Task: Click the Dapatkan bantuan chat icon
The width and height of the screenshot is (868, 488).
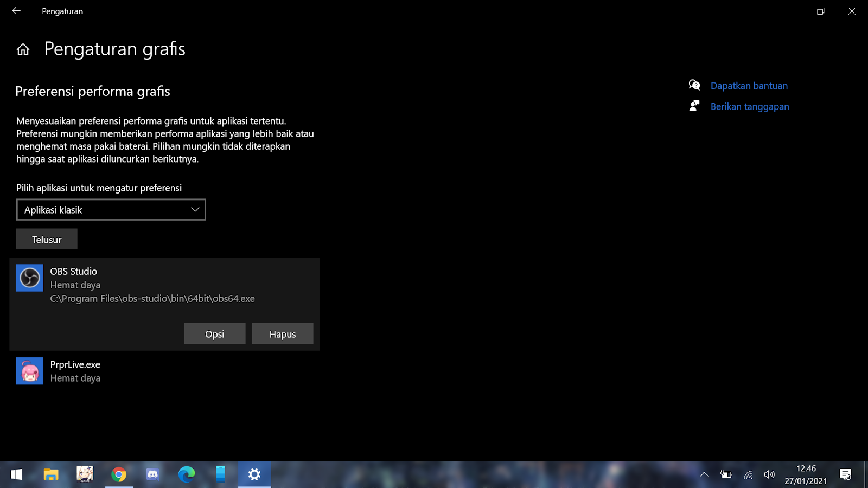Action: coord(694,85)
